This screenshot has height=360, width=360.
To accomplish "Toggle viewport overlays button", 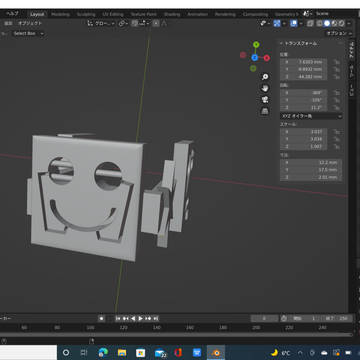I will [x=294, y=23].
